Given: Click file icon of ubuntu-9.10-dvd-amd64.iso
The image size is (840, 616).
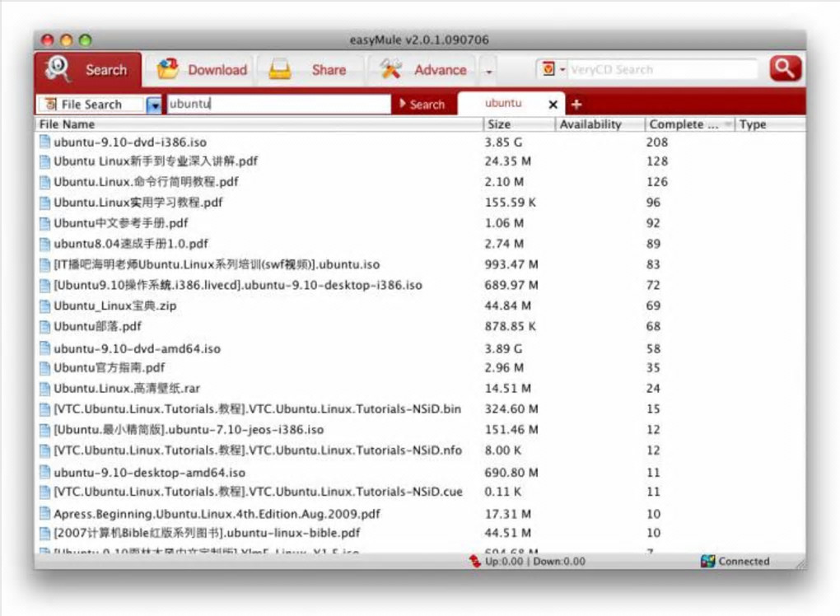Looking at the screenshot, I should click(x=45, y=348).
